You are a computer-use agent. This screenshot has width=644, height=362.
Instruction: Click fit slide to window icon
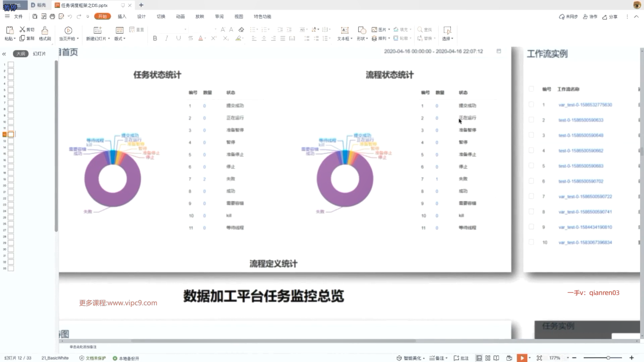click(539, 358)
